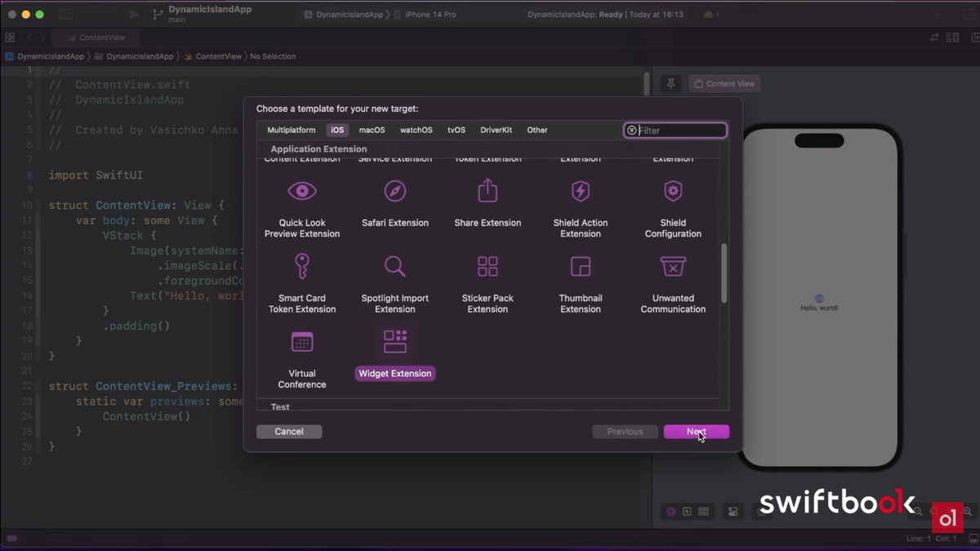Open the adjust editor options icon
This screenshot has width=980, height=551.
pyautogui.click(x=952, y=38)
